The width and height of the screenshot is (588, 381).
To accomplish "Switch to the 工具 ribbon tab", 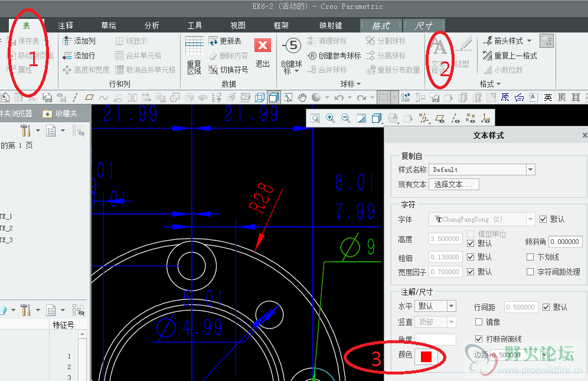I will (x=195, y=25).
